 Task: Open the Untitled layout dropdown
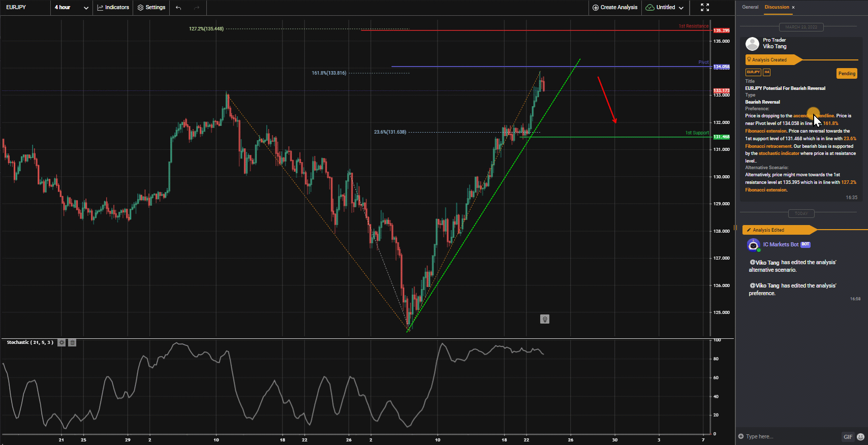(x=665, y=8)
